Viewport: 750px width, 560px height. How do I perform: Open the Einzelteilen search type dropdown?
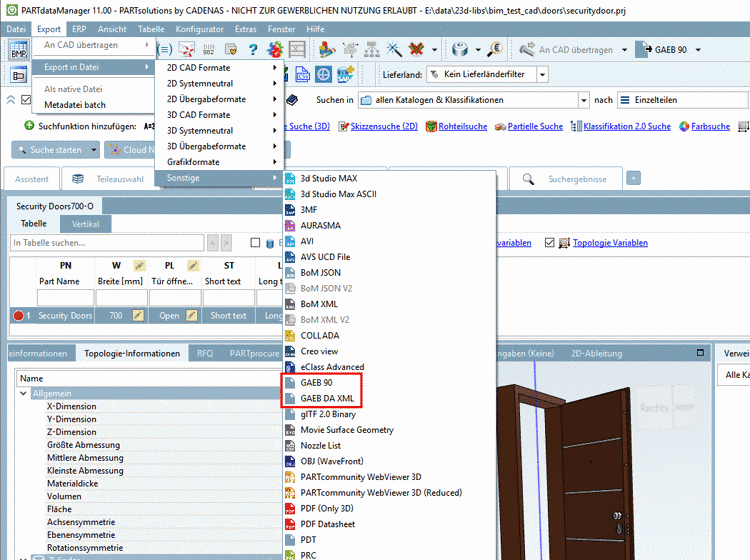click(683, 100)
